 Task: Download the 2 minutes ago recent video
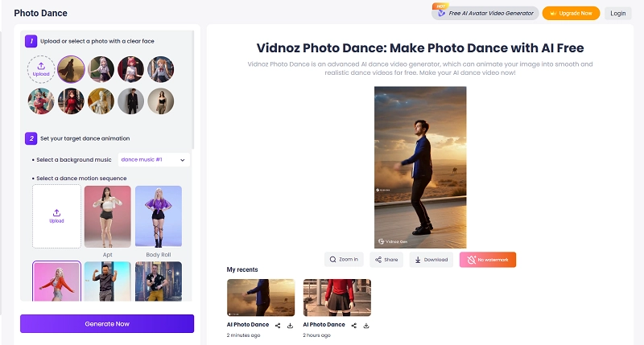[x=290, y=326]
